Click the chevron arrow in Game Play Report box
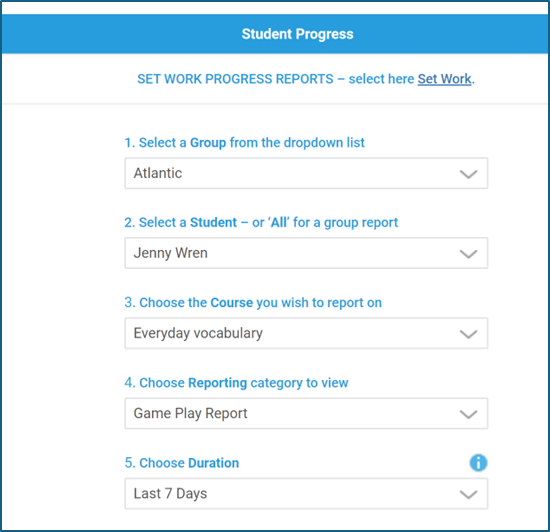This screenshot has width=550, height=532. [468, 414]
